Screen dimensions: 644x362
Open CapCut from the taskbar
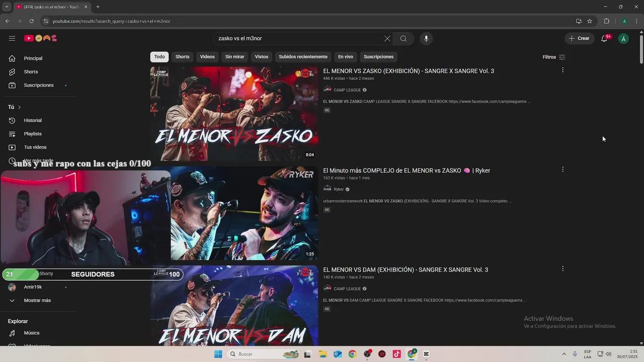tap(426, 354)
